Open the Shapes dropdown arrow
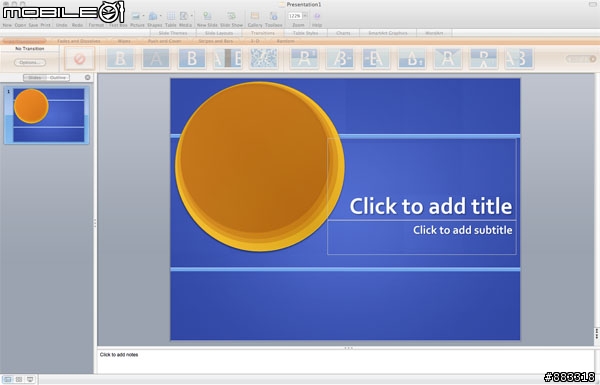 coord(160,16)
